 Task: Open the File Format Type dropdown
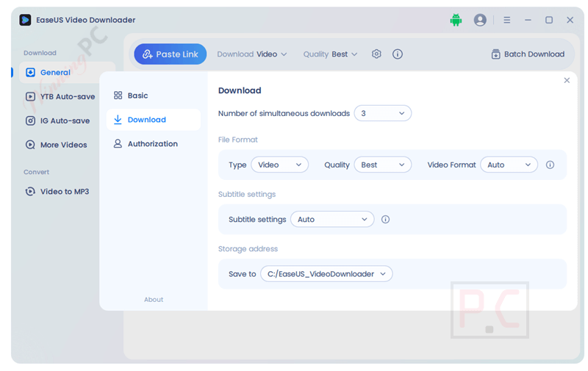pyautogui.click(x=279, y=165)
